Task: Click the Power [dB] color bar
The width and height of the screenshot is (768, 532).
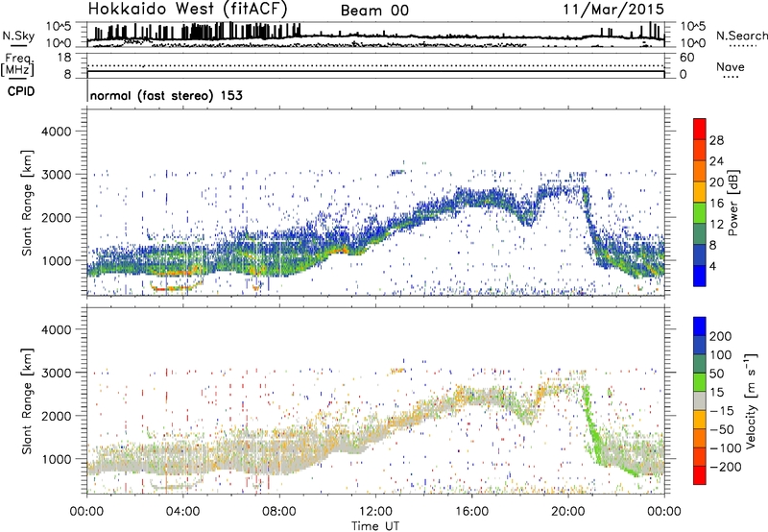Action: (700, 203)
